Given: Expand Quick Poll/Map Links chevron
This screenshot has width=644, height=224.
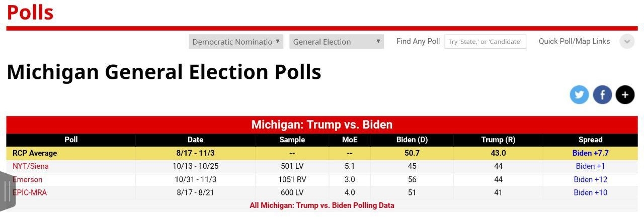Looking at the screenshot, I should tap(627, 42).
